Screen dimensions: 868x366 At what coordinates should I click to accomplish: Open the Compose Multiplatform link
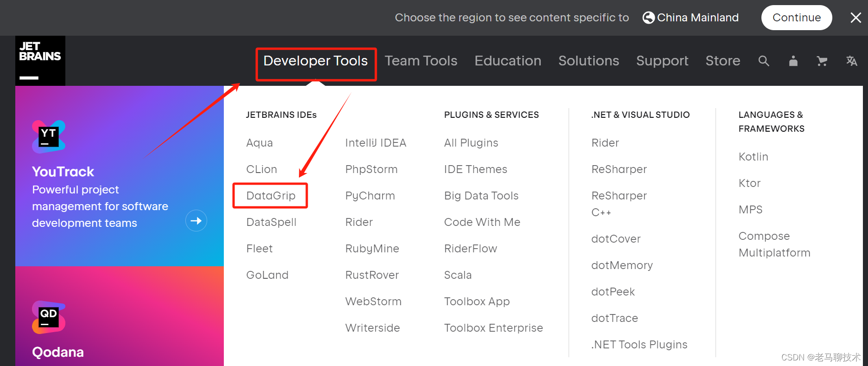[774, 244]
